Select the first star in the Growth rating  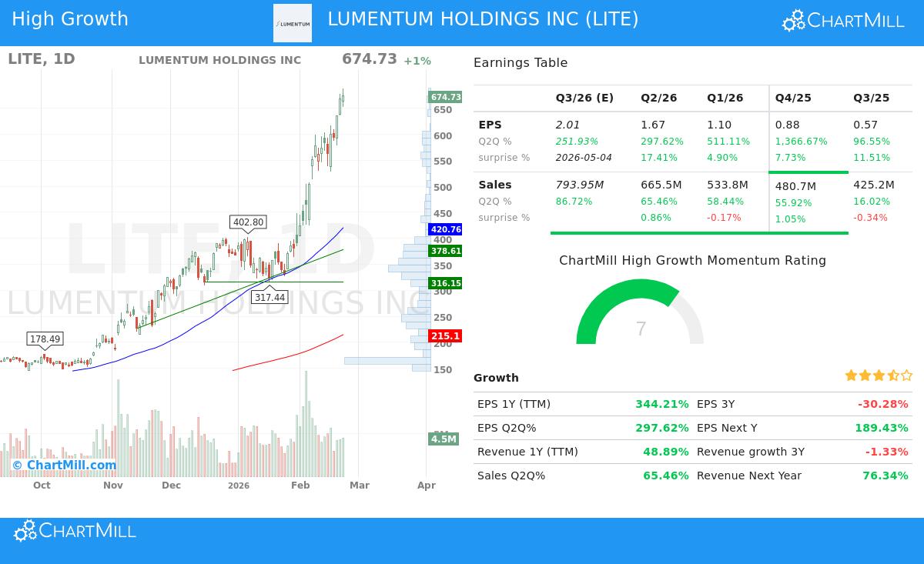point(851,375)
